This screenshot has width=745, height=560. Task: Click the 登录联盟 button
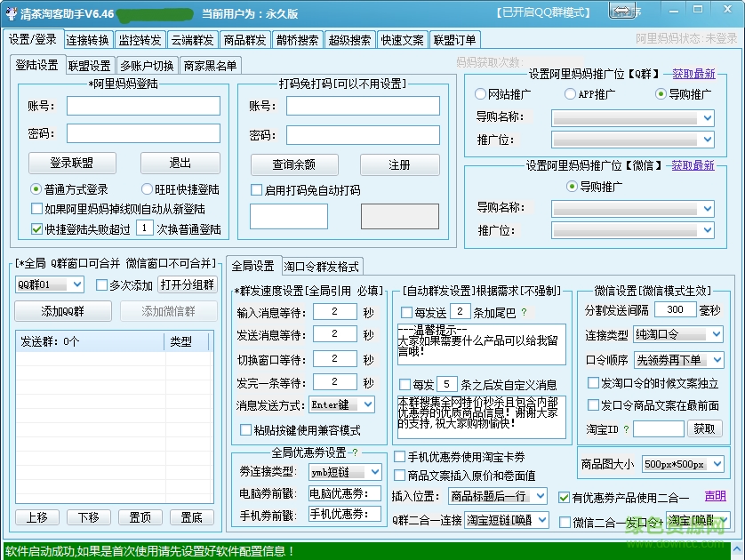click(x=73, y=163)
